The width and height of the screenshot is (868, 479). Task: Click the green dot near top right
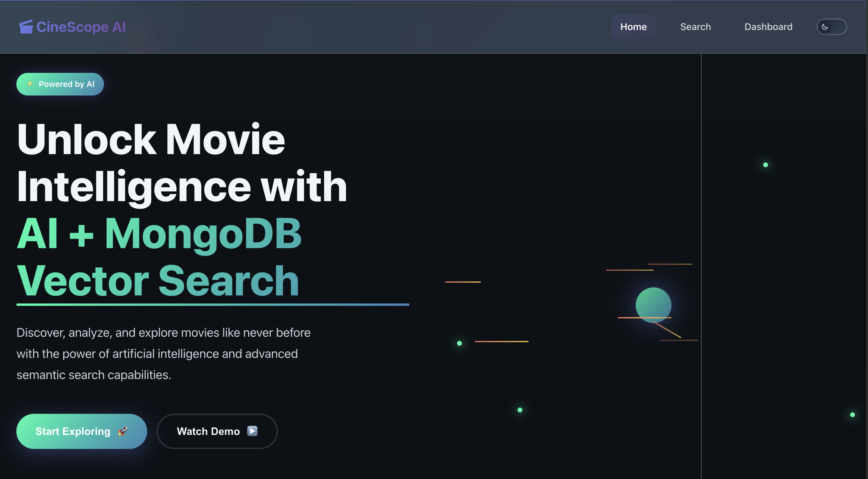pos(765,165)
